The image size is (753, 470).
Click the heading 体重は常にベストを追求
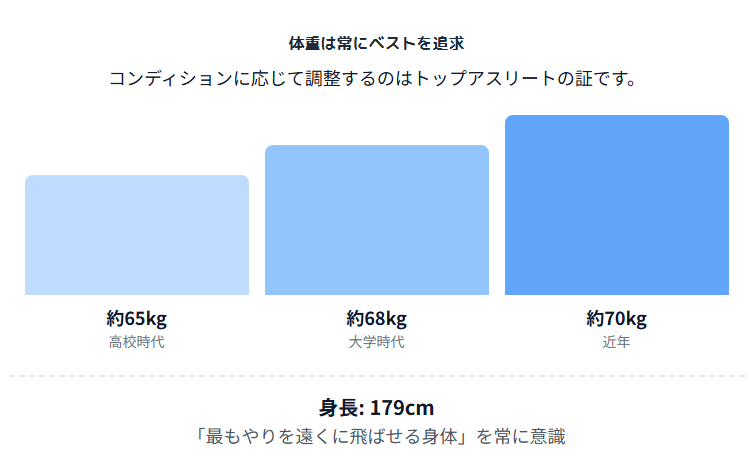point(376,44)
